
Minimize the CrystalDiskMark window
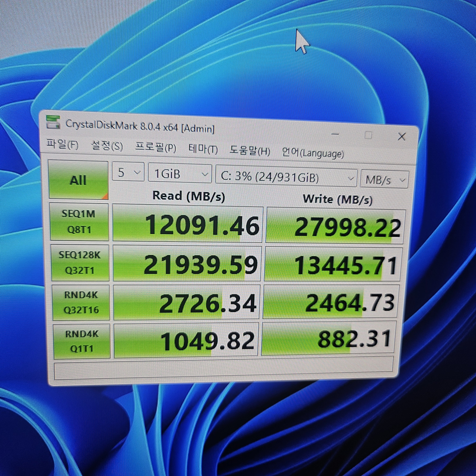[x=335, y=134]
